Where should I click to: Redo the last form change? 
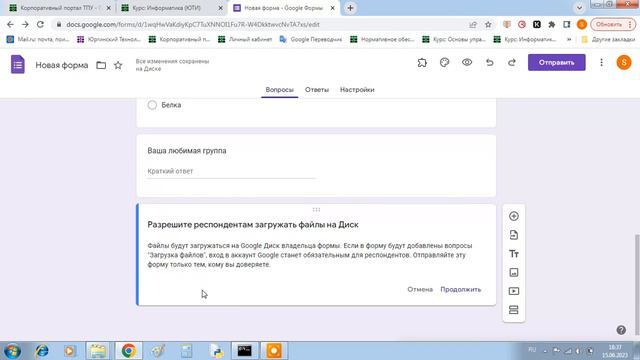pyautogui.click(x=511, y=62)
